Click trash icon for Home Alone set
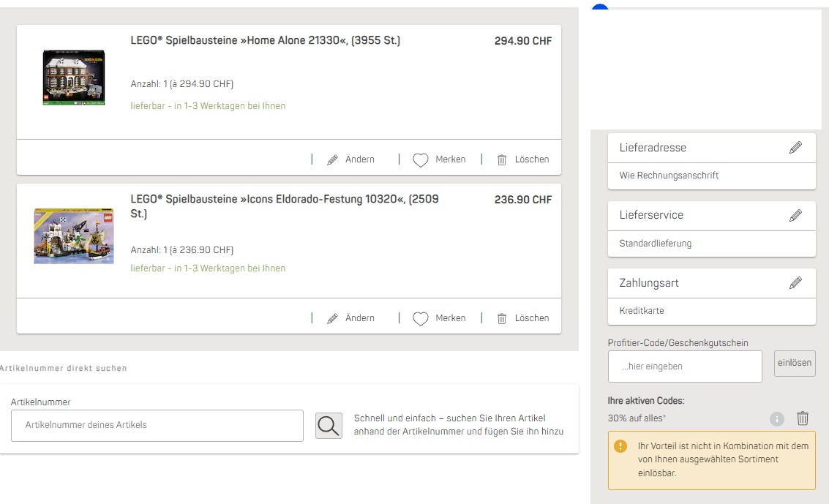This screenshot has height=504, width=829. (502, 159)
